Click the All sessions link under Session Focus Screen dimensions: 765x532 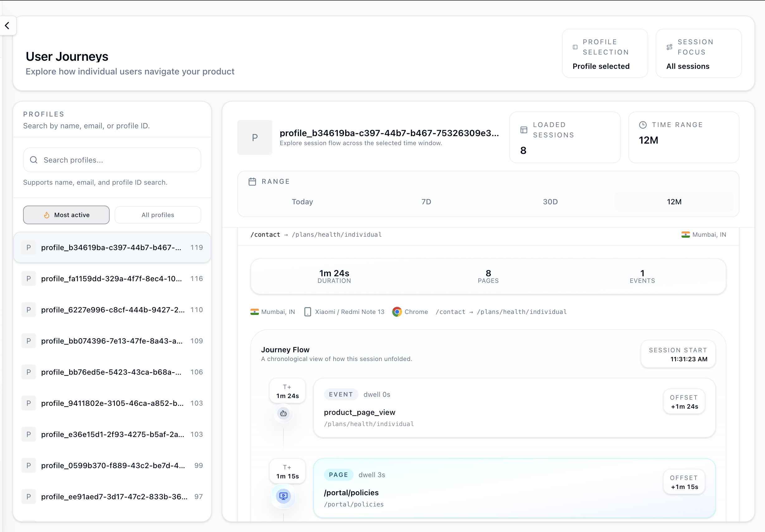(688, 66)
